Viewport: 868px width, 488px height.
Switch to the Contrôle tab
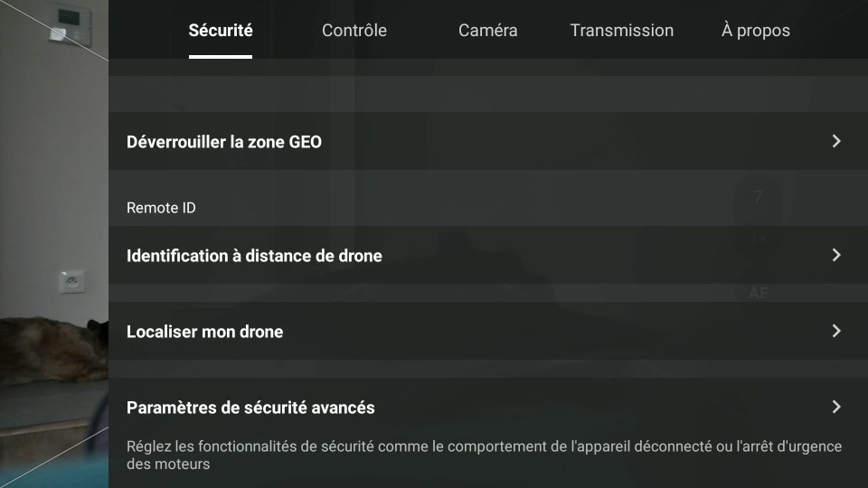pos(354,31)
